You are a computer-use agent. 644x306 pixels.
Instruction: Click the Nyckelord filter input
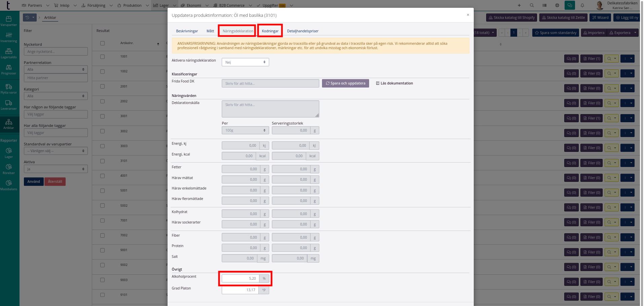click(56, 52)
